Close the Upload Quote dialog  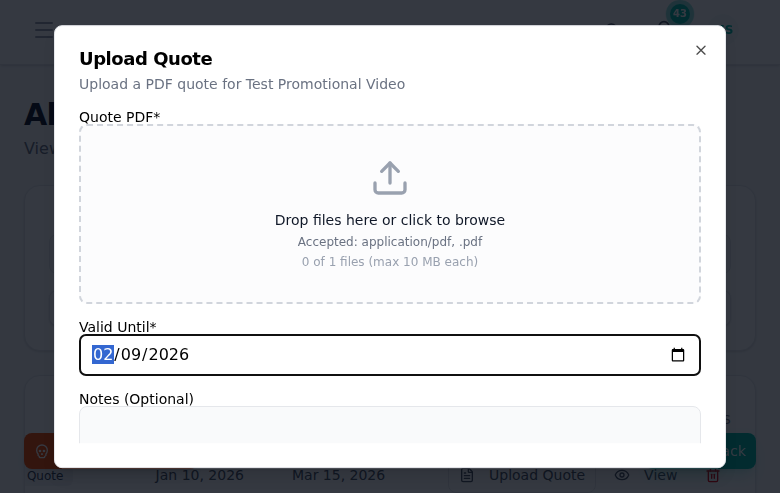pyautogui.click(x=700, y=50)
